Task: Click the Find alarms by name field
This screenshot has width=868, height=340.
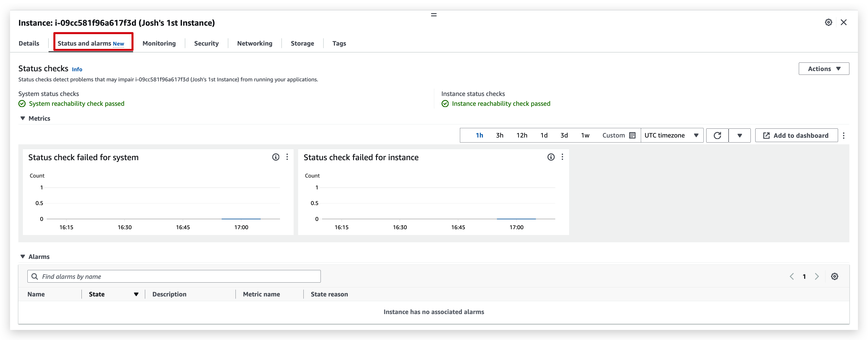Action: 174,276
